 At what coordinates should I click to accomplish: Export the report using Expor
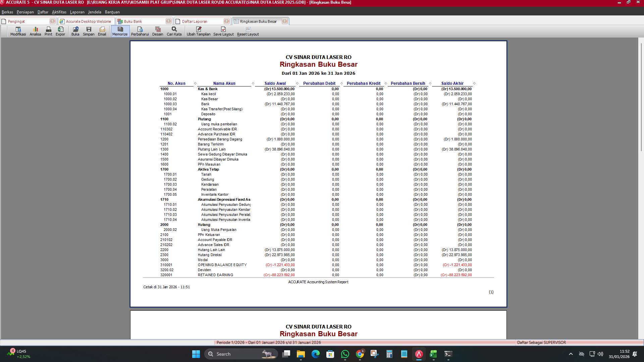click(x=60, y=31)
